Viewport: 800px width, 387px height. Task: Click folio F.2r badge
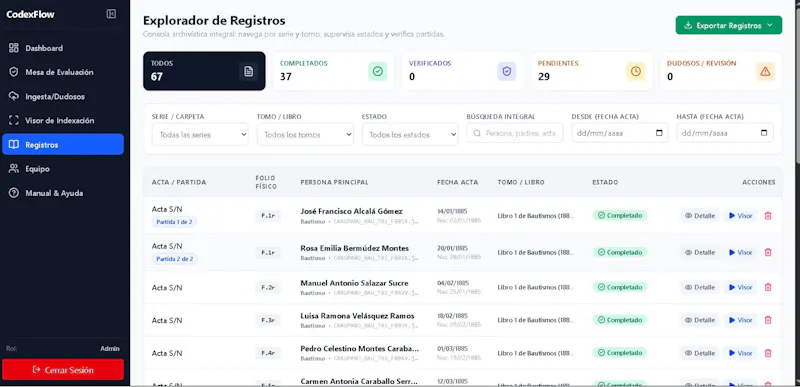pyautogui.click(x=268, y=288)
